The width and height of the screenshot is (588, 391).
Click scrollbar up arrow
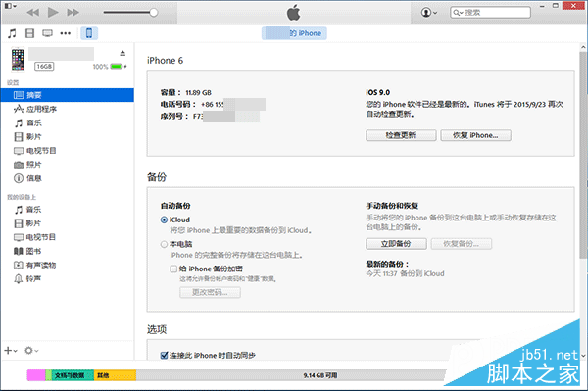[x=583, y=47]
